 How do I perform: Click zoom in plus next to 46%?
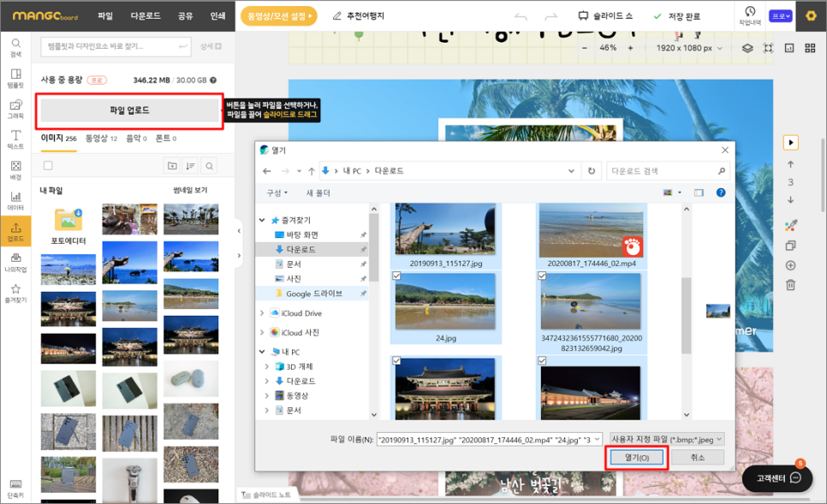[630, 48]
